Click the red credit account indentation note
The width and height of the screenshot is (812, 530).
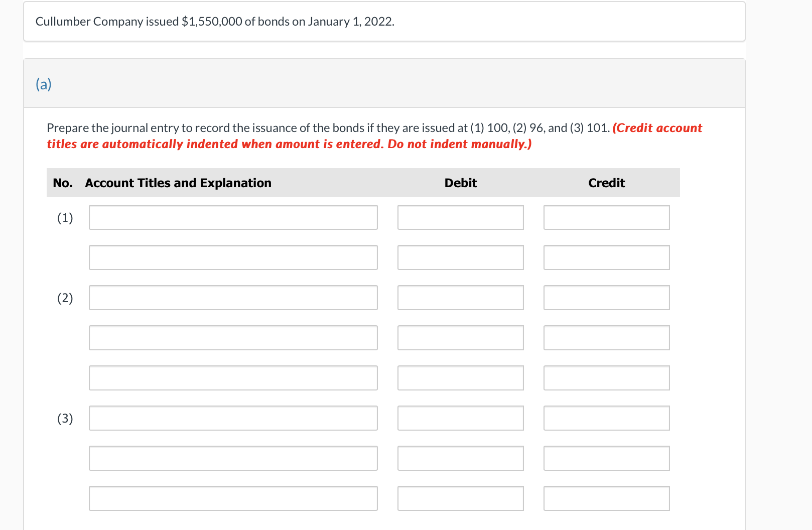[x=374, y=136]
